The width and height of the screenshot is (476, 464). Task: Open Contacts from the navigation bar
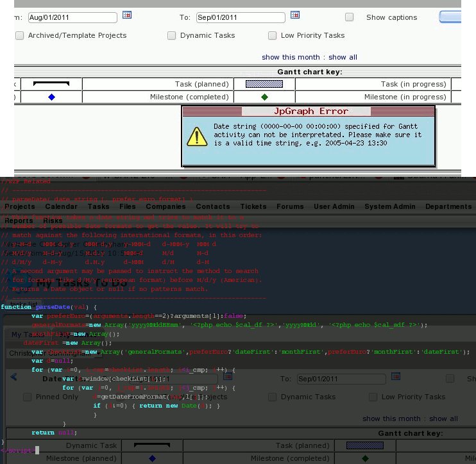tap(213, 206)
